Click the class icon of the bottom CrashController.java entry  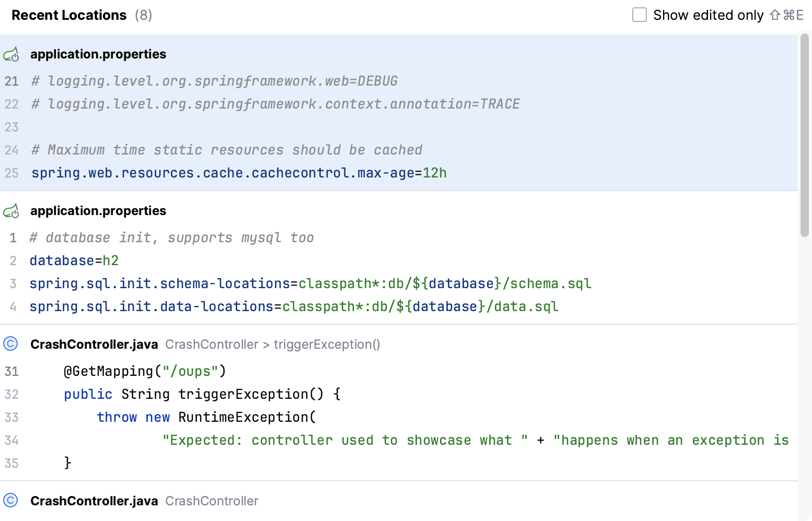pos(10,501)
